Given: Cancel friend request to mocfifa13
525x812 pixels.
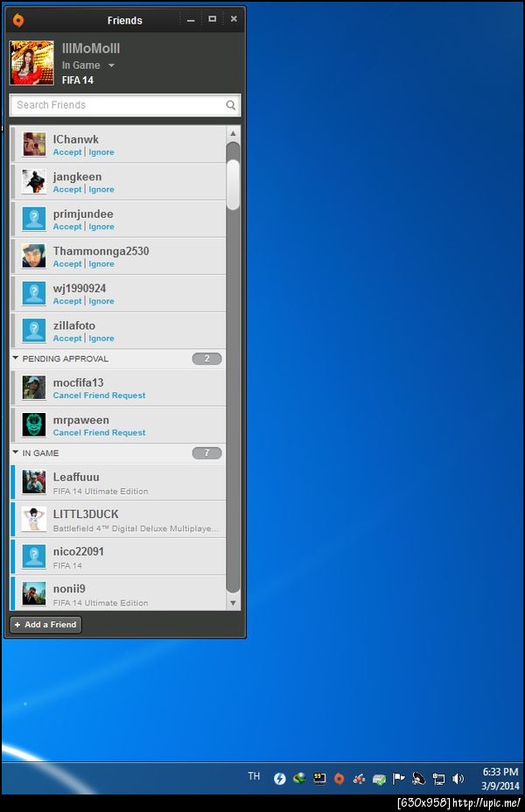Looking at the screenshot, I should pos(99,395).
